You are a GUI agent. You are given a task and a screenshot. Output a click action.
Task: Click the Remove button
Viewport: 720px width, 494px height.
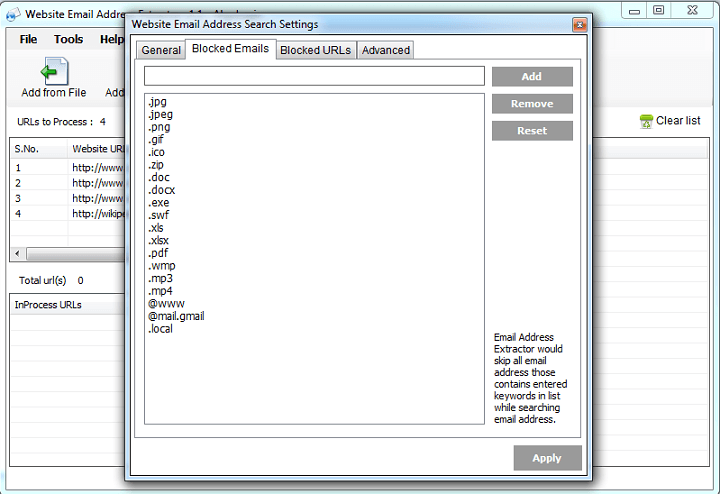click(532, 104)
